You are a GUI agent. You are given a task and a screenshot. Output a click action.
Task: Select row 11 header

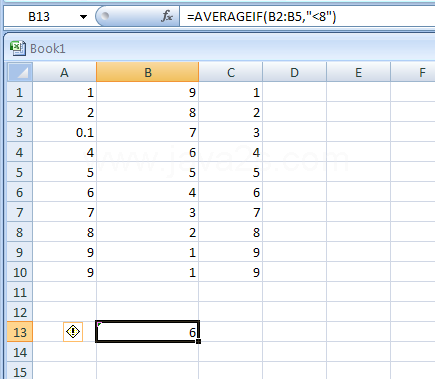(20, 292)
